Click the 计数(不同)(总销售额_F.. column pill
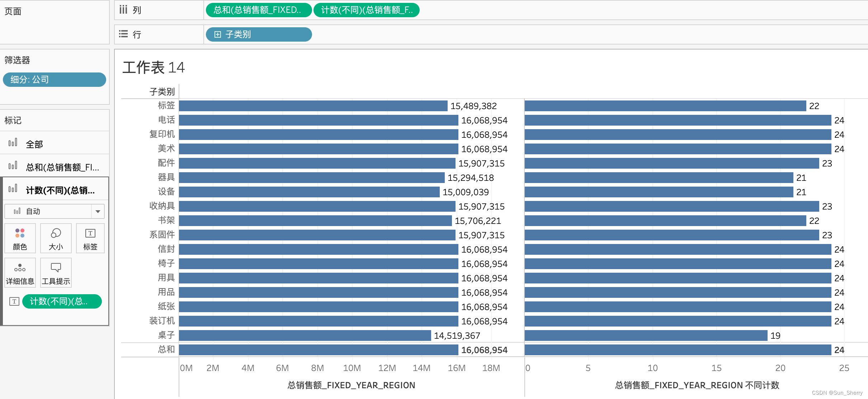The image size is (868, 399). click(x=366, y=10)
